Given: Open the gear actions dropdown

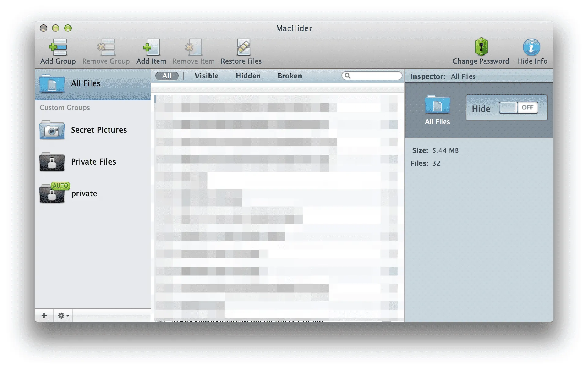Looking at the screenshot, I should [x=63, y=316].
